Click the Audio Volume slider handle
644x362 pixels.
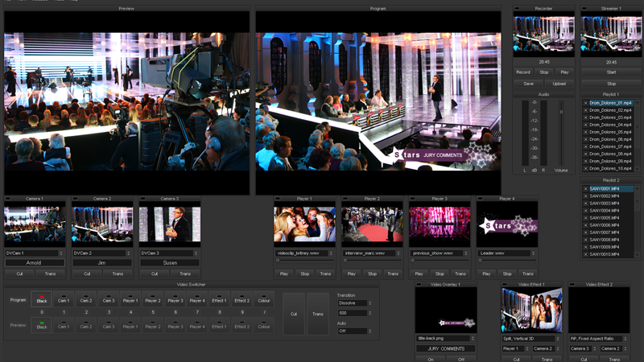[x=561, y=112]
